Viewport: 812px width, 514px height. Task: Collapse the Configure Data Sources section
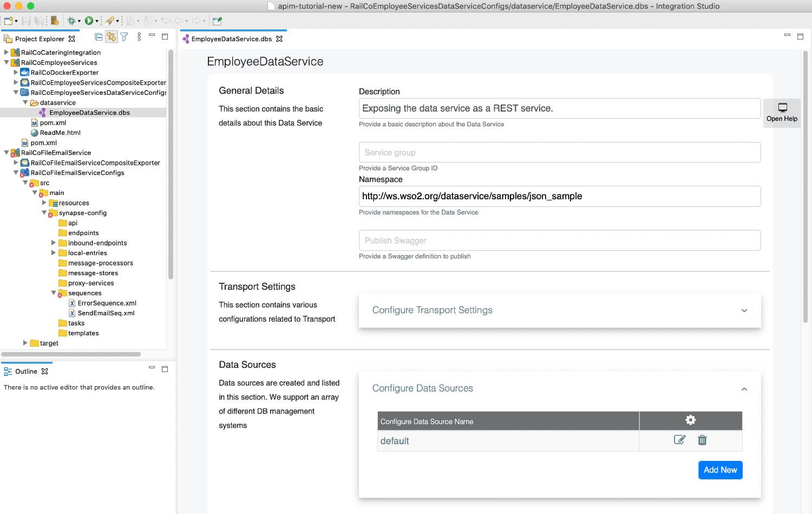(x=744, y=389)
